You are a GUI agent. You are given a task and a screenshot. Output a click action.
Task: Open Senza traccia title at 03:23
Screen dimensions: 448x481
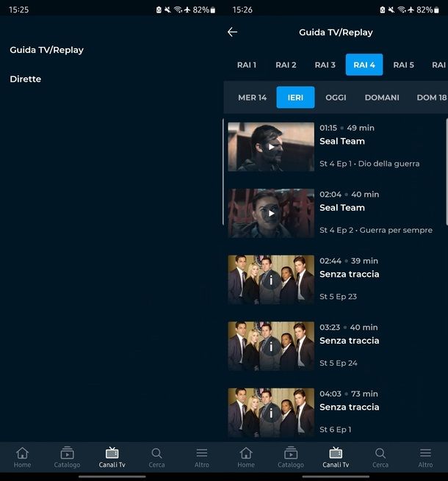tap(349, 341)
